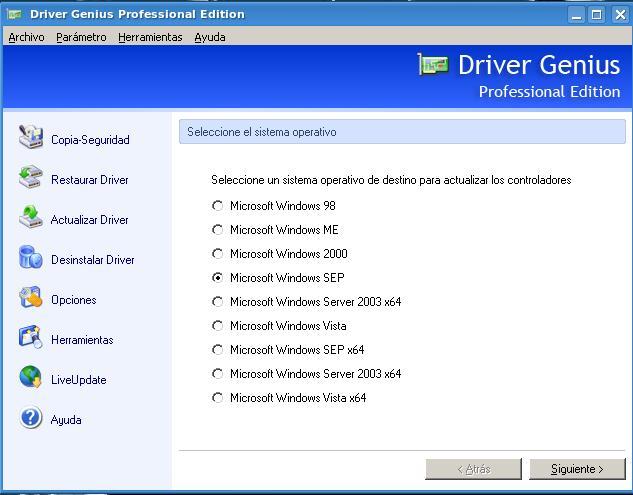Click the Herramientas sidebar label
Image resolution: width=633 pixels, height=495 pixels.
[x=82, y=340]
